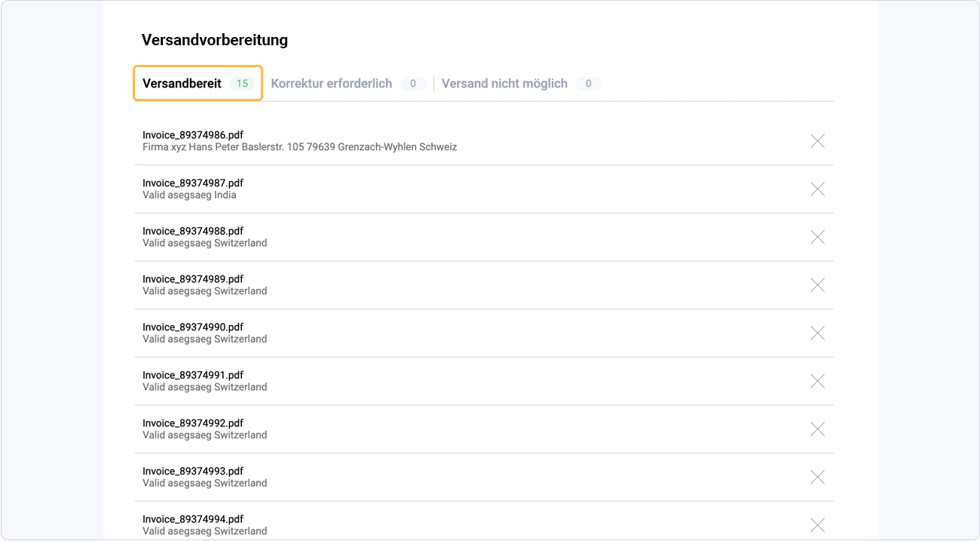Click the green 15 count badge
Image resolution: width=980 pixels, height=541 pixels.
[242, 84]
